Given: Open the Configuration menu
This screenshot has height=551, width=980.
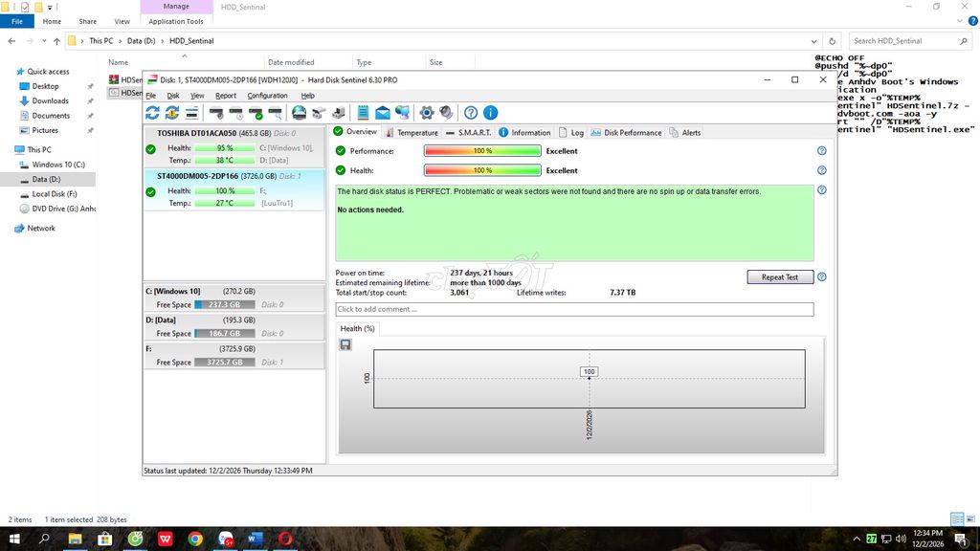Looking at the screenshot, I should (x=268, y=96).
